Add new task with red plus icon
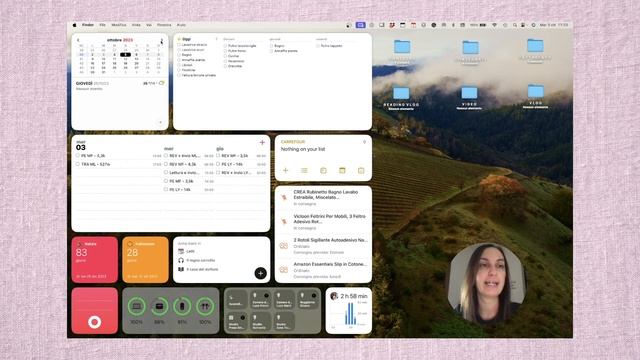The height and width of the screenshot is (360, 640). 262,142
